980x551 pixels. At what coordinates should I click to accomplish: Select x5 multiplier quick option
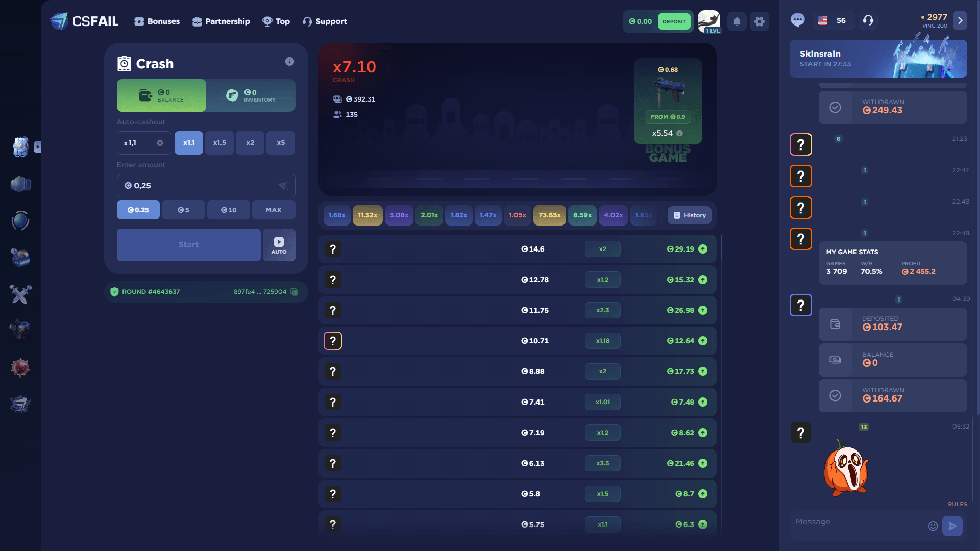tap(281, 143)
